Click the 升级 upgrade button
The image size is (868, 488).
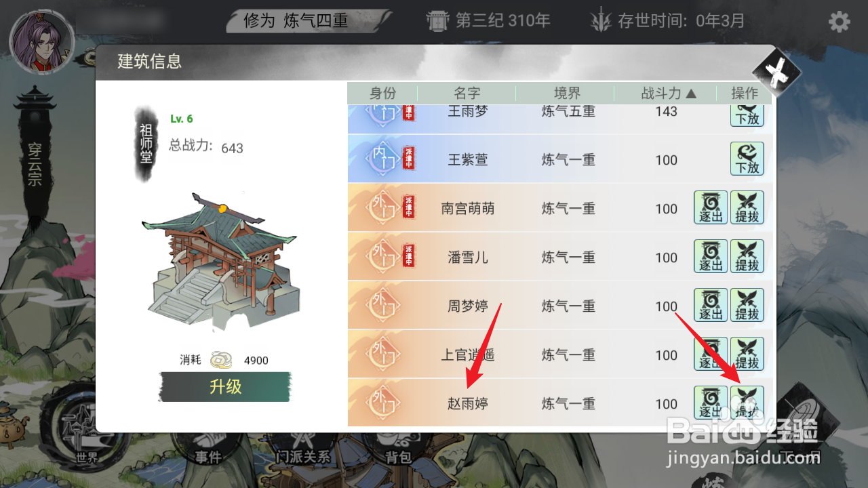(225, 386)
